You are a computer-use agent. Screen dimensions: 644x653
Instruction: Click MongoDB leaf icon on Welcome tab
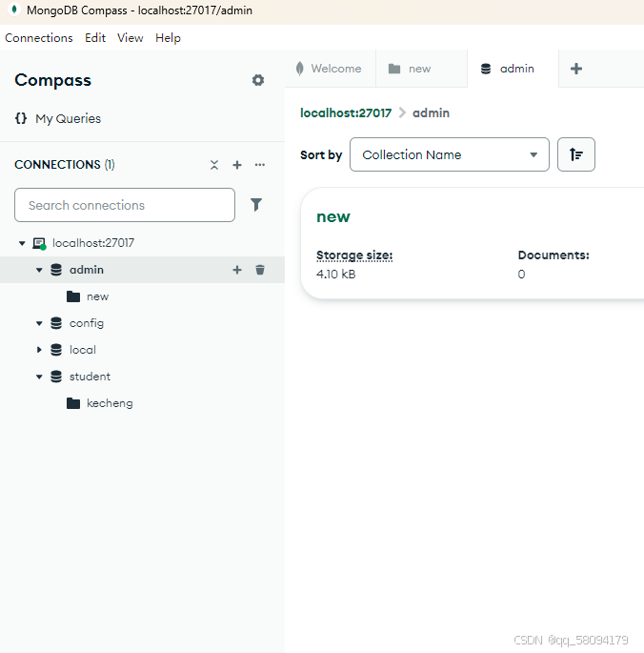300,69
